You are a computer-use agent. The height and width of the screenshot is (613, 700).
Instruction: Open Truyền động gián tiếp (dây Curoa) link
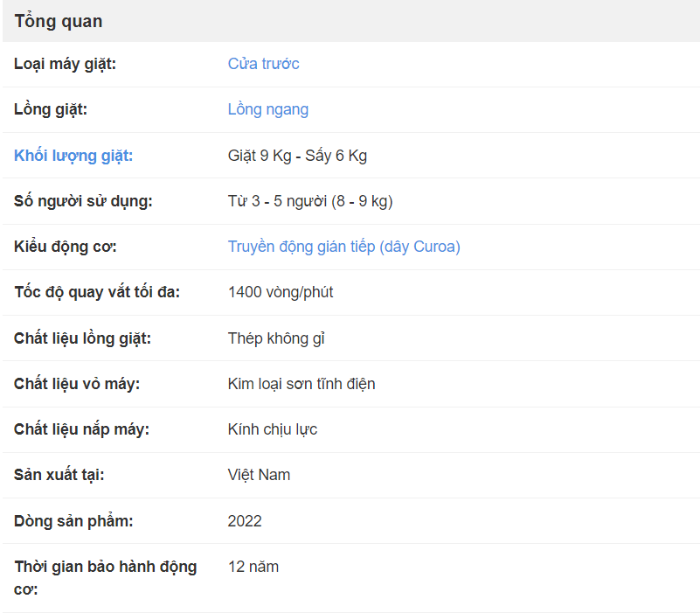pos(343,247)
